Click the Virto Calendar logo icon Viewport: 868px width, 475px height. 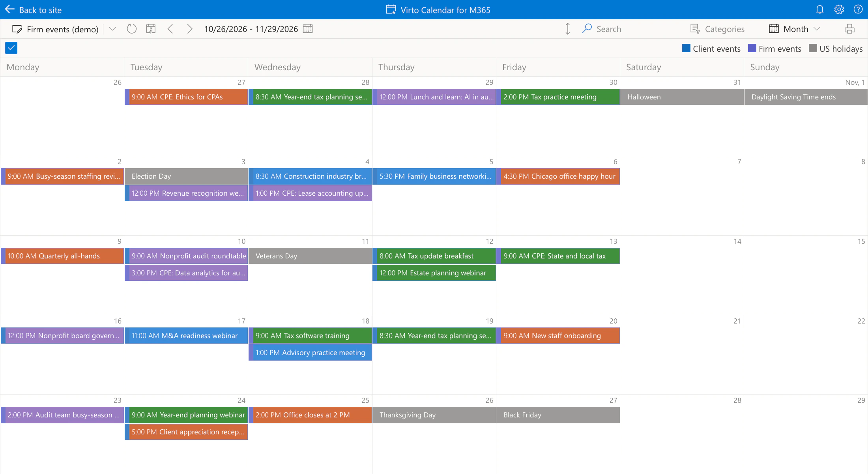click(391, 9)
